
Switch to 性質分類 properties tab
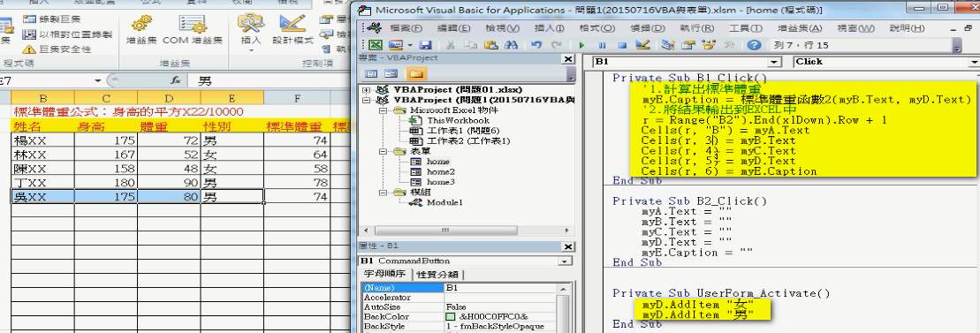point(437,275)
